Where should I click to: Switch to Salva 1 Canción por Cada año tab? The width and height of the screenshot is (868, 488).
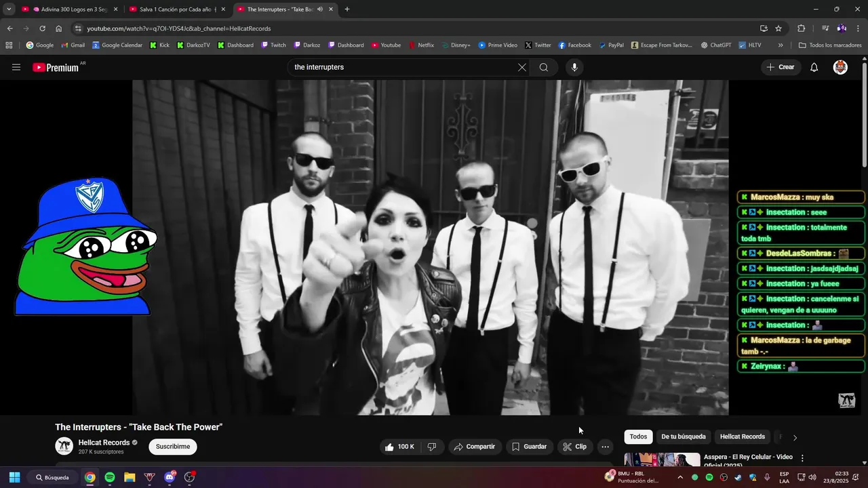click(176, 9)
